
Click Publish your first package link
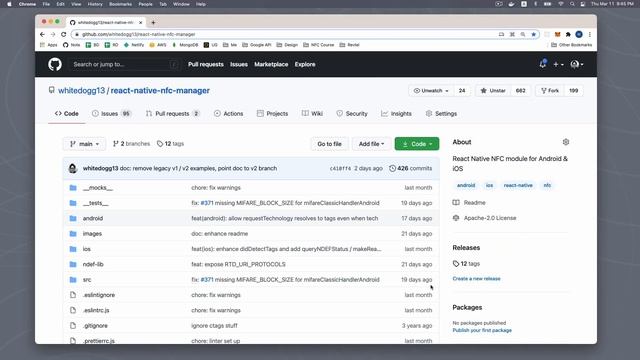(482, 330)
